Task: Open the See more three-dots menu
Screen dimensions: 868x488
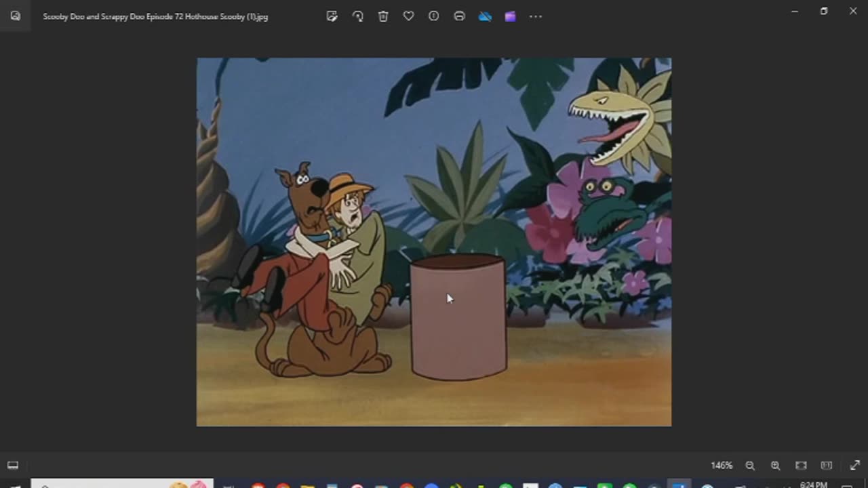Action: 536,16
